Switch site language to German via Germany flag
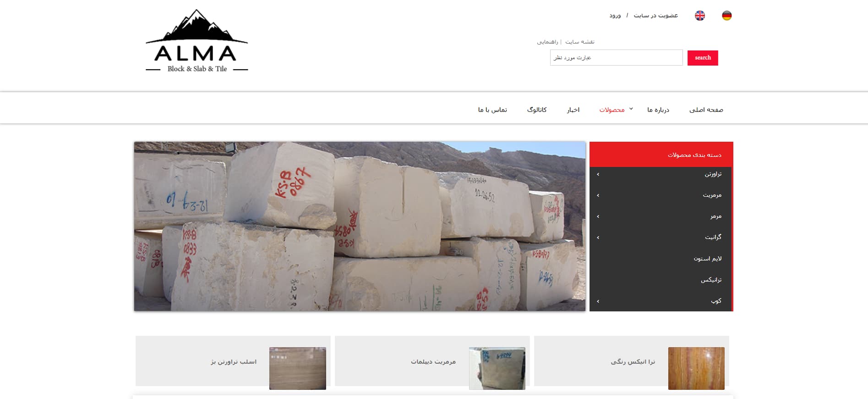The image size is (868, 399). [726, 16]
